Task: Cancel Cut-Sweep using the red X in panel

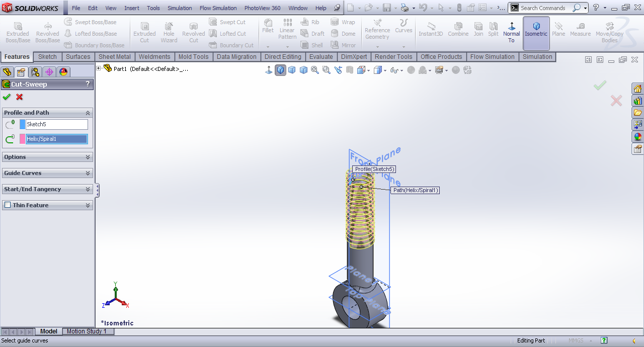Action: pyautogui.click(x=20, y=97)
